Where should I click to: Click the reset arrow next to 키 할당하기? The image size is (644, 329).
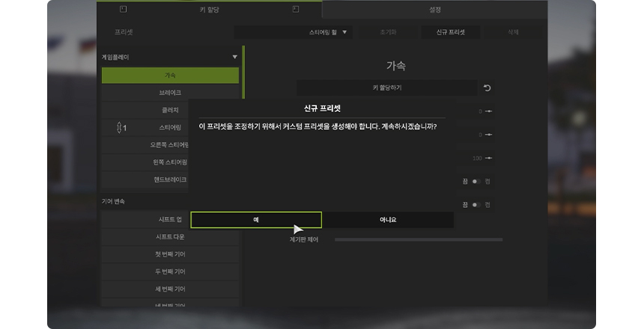click(x=487, y=88)
